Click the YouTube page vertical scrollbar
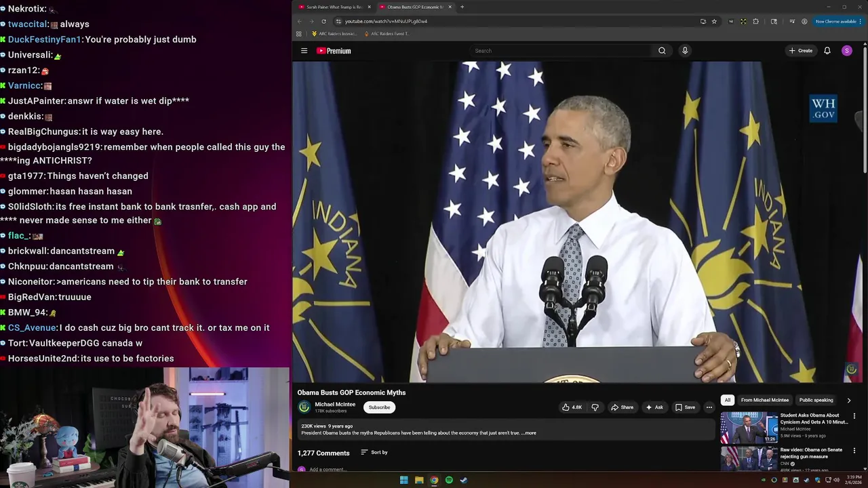868x488 pixels. click(x=865, y=108)
